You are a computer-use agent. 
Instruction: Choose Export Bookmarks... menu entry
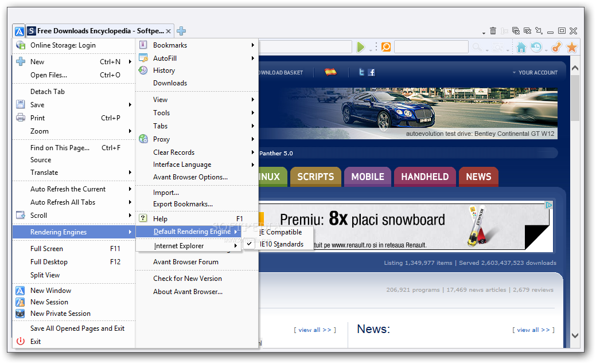point(197,204)
